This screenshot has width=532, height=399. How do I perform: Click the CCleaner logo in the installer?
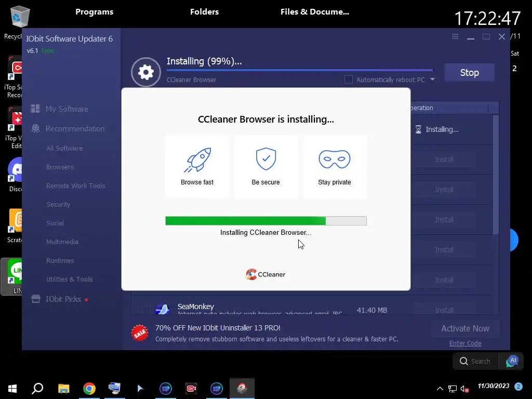click(x=265, y=274)
